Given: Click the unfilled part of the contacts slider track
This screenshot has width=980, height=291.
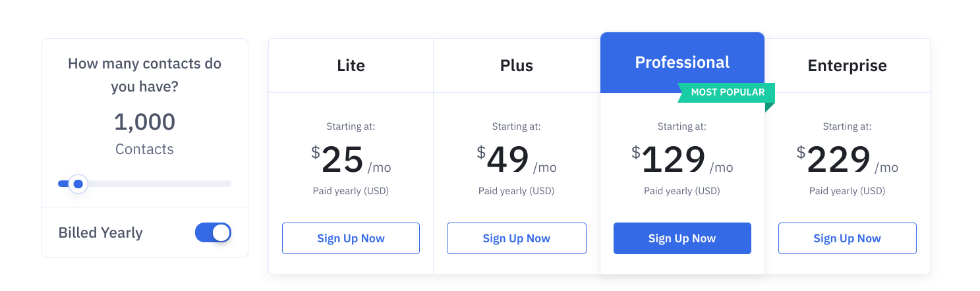Looking at the screenshot, I should click(158, 184).
